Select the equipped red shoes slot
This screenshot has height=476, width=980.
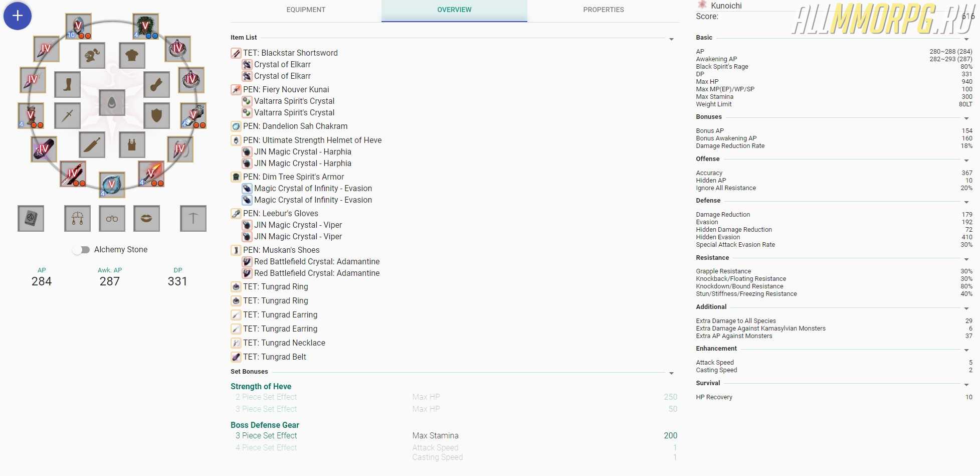pos(31,115)
